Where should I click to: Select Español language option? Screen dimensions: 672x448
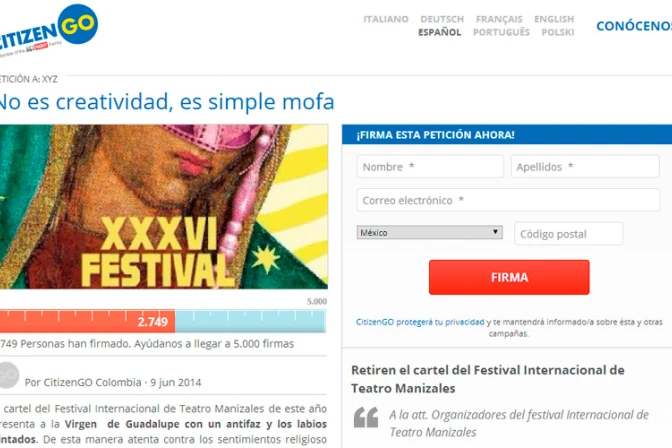pyautogui.click(x=440, y=32)
